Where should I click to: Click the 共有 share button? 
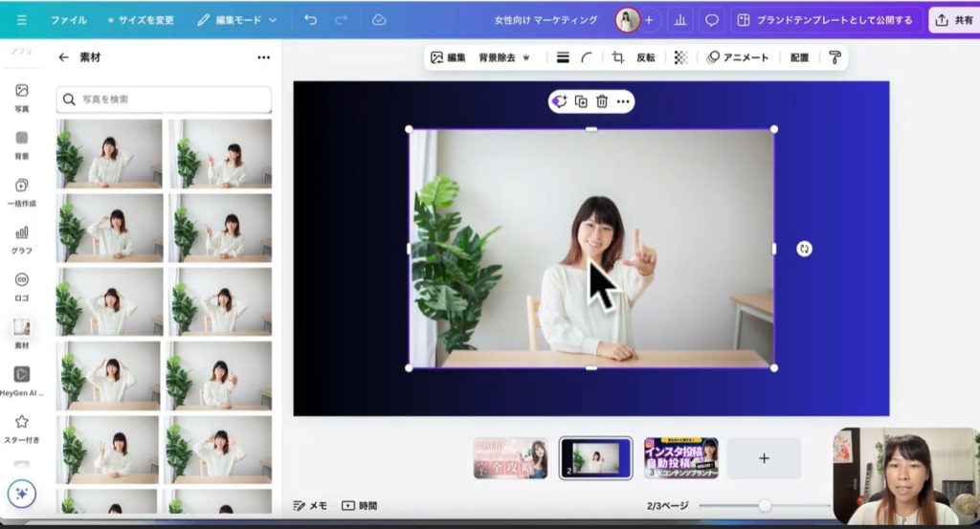954,19
